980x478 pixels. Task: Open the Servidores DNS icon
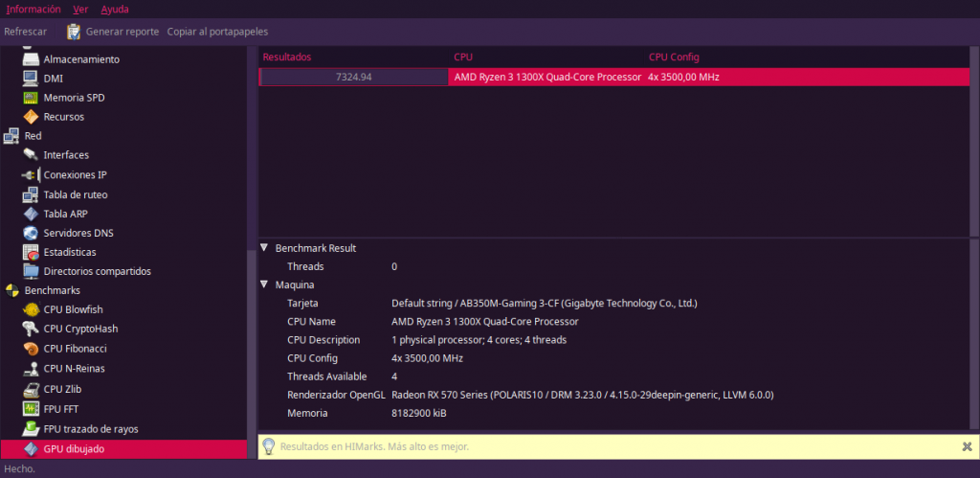(x=31, y=233)
